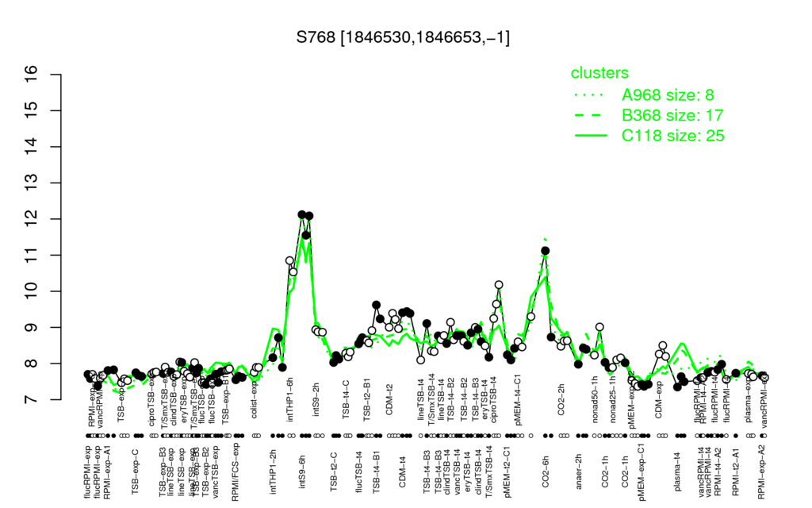Click y-axis tick label 12
The height and width of the screenshot is (508, 812).
point(31,219)
